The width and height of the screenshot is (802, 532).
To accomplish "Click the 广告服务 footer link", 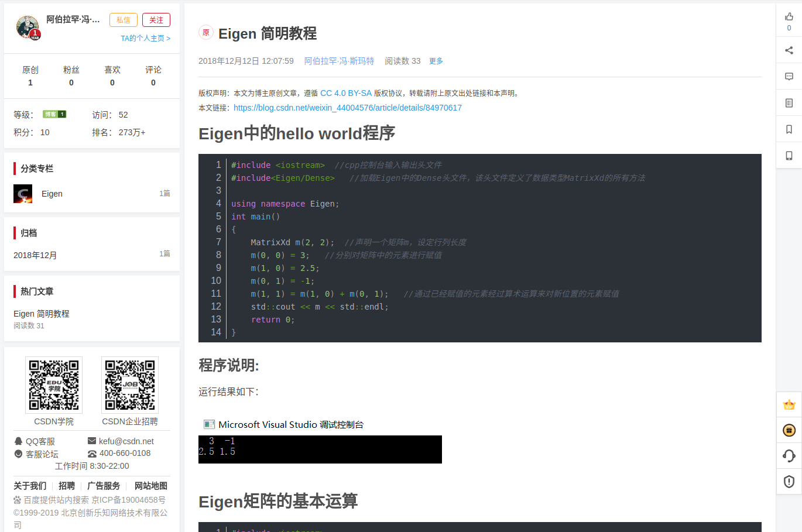I will pyautogui.click(x=104, y=486).
